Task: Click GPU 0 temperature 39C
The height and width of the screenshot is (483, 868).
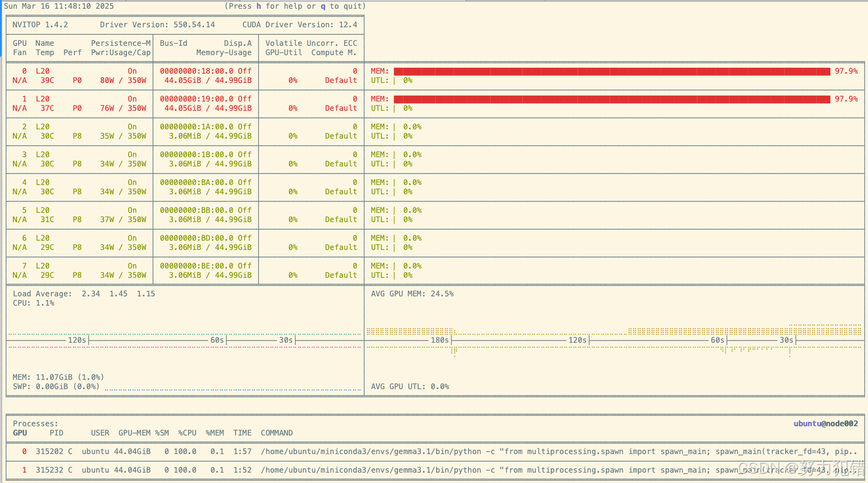Action: tap(47, 80)
